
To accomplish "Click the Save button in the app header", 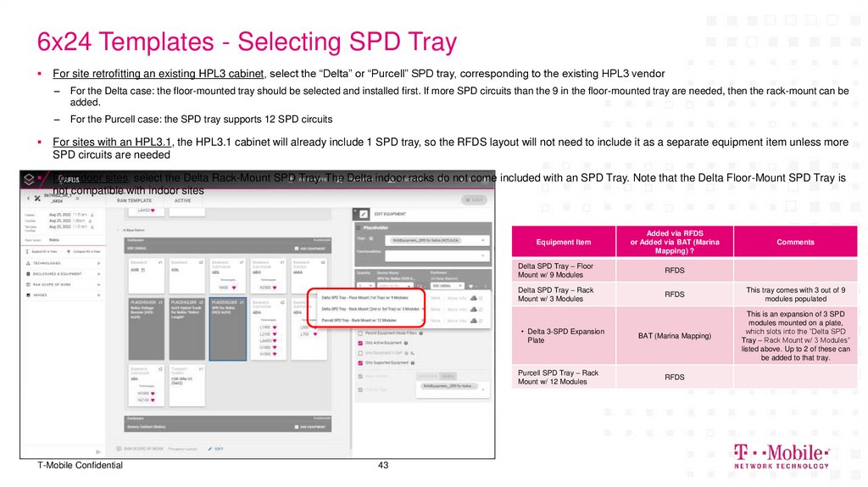I will click(x=474, y=200).
